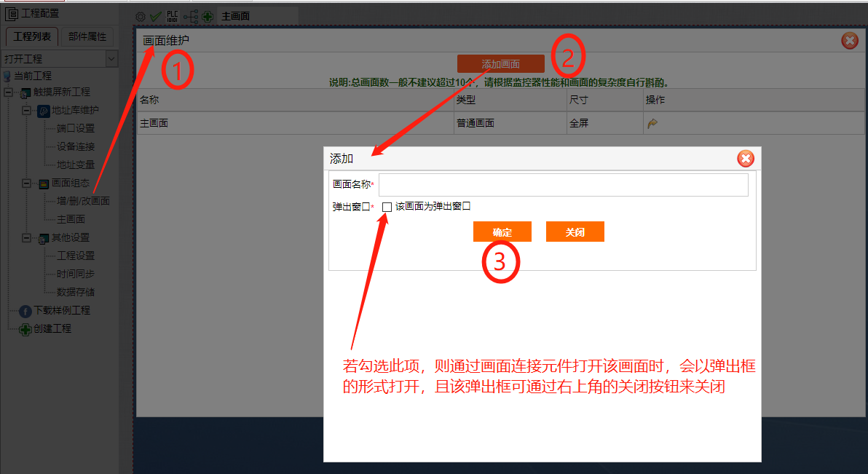Click the 下载样例工程 download icon
868x474 pixels.
click(25, 311)
